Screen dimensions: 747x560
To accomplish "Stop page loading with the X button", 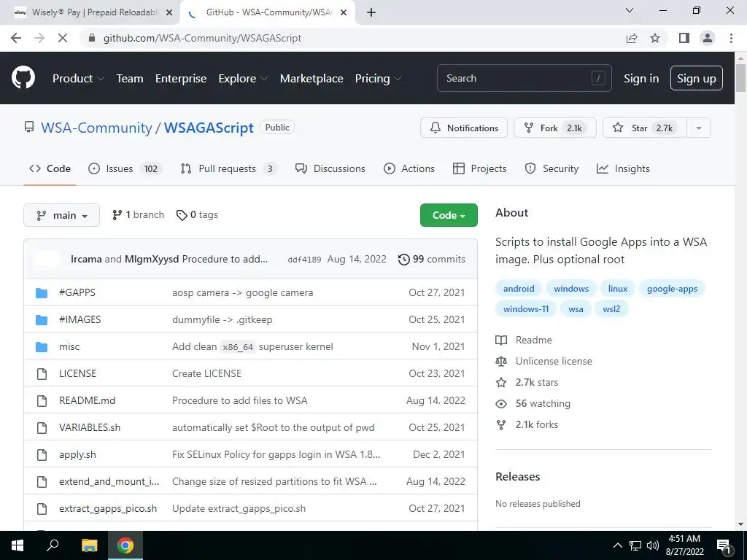I will coord(63,38).
